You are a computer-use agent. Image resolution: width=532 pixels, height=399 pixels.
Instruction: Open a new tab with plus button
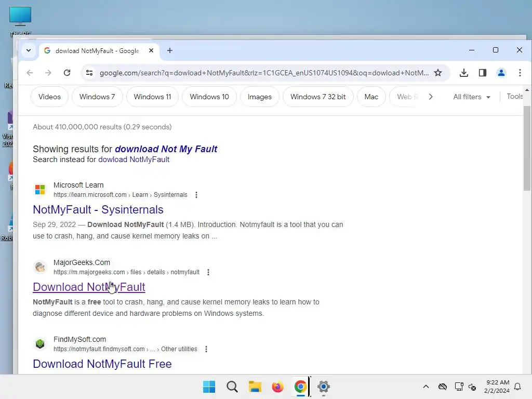[170, 50]
